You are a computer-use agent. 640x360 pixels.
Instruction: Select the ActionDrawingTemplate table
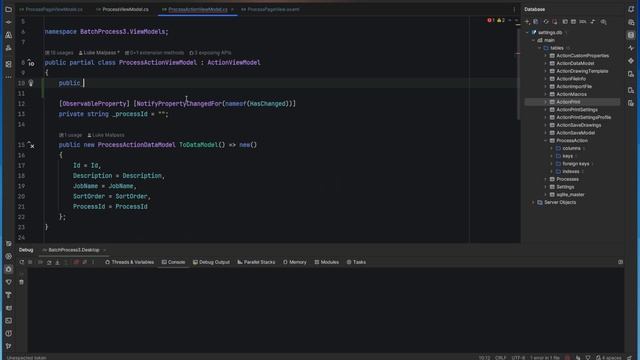tap(582, 71)
